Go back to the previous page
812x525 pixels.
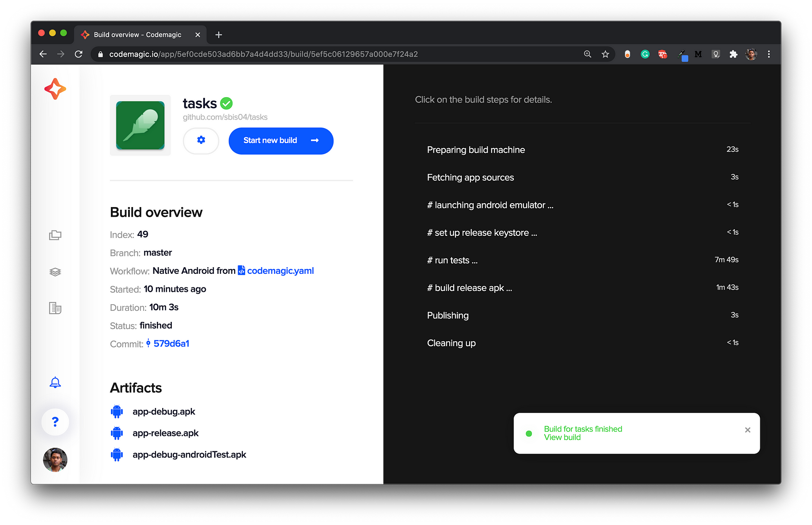(43, 54)
